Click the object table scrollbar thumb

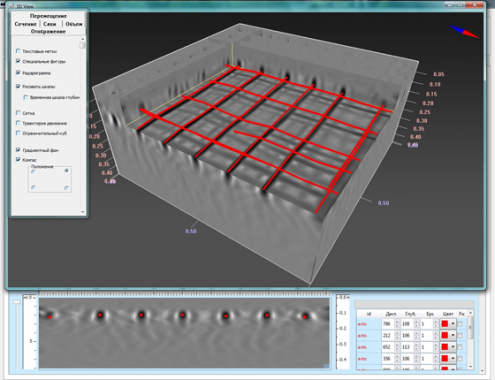click(x=470, y=327)
